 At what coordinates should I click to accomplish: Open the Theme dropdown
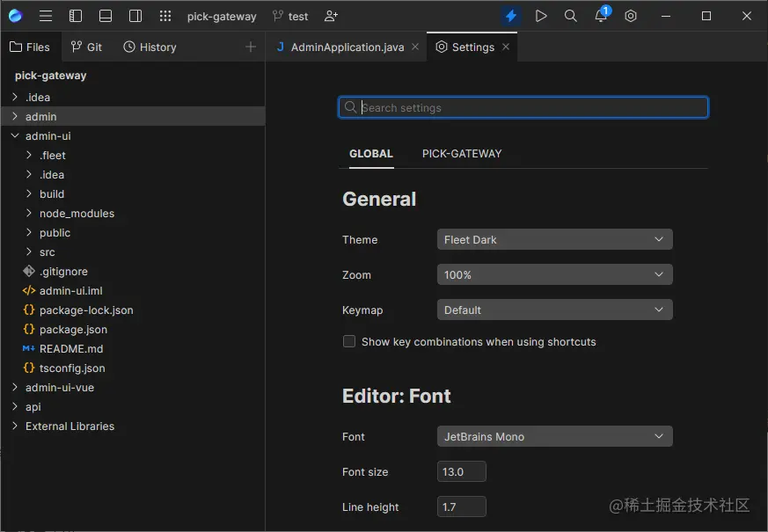tap(554, 239)
